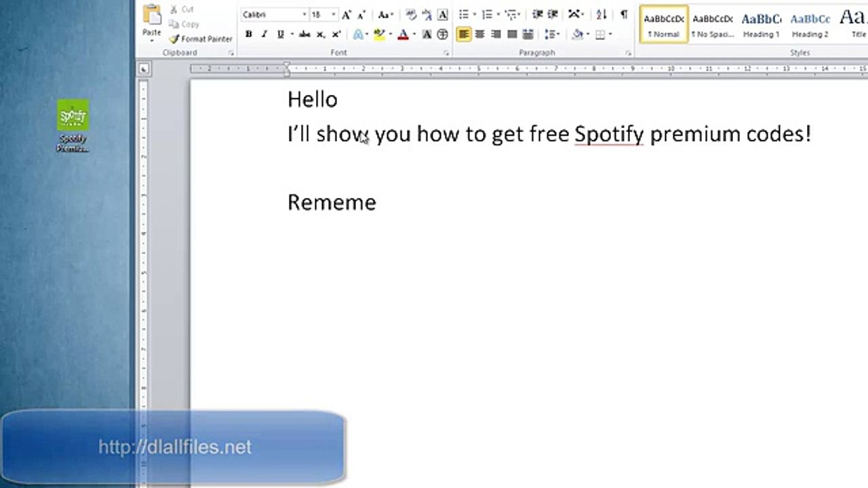
Task: Open Line and Paragraph Spacing menu
Action: 552,34
